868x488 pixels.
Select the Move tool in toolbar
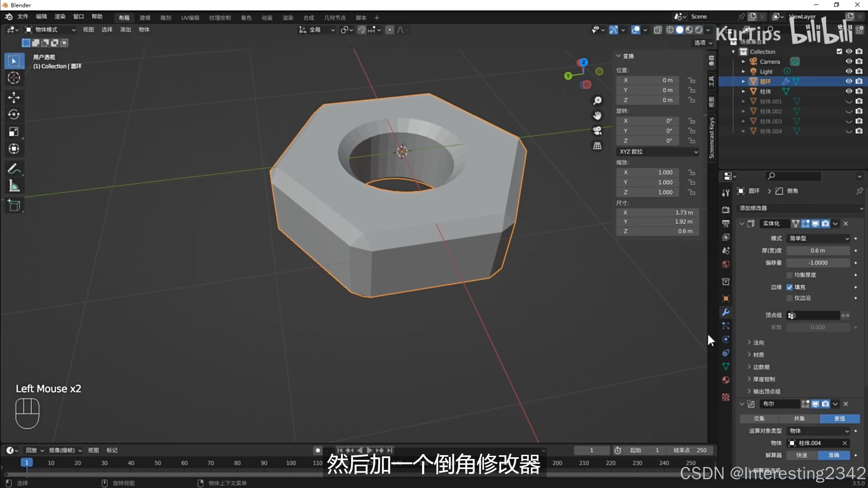14,97
